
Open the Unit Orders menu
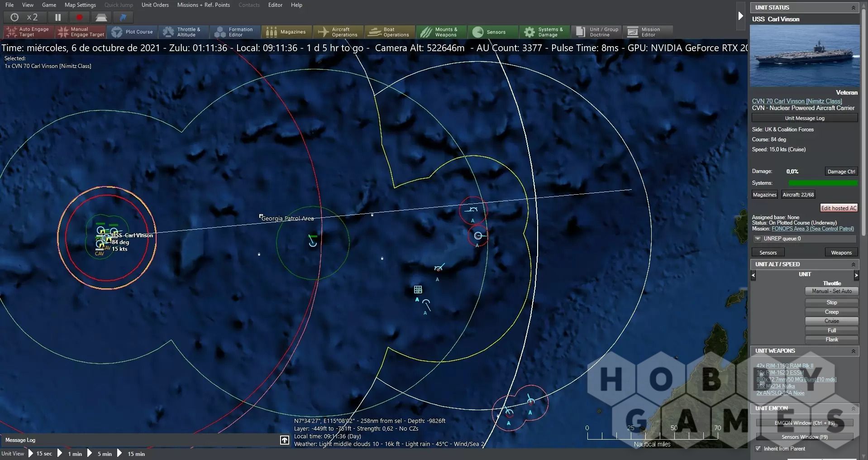point(155,5)
